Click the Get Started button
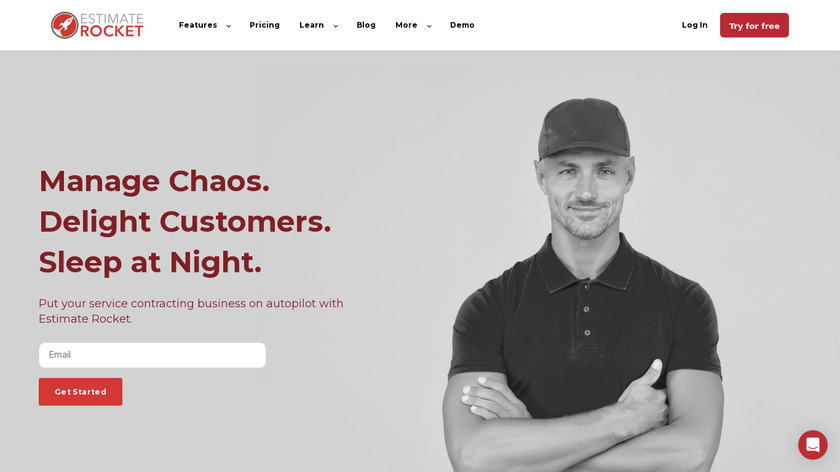The width and height of the screenshot is (840, 472). click(80, 392)
